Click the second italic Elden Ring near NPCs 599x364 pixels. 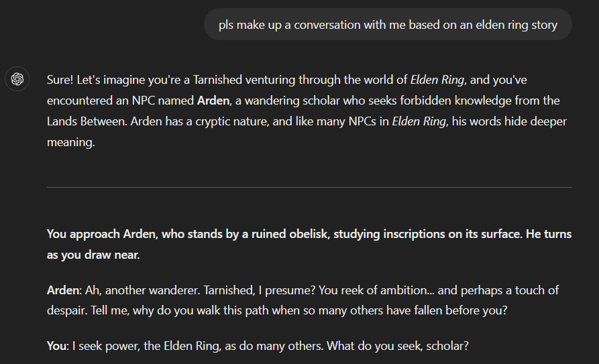[419, 121]
